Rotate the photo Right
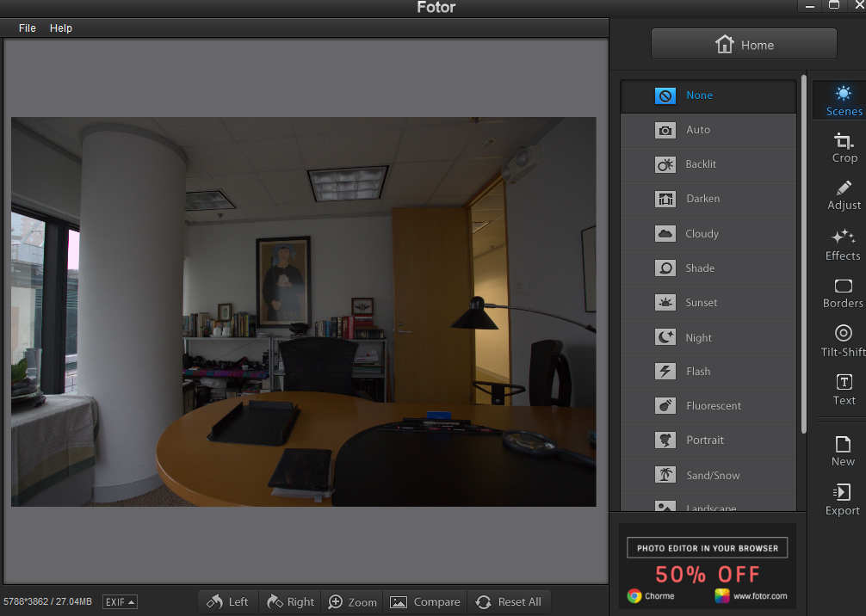 coord(290,601)
